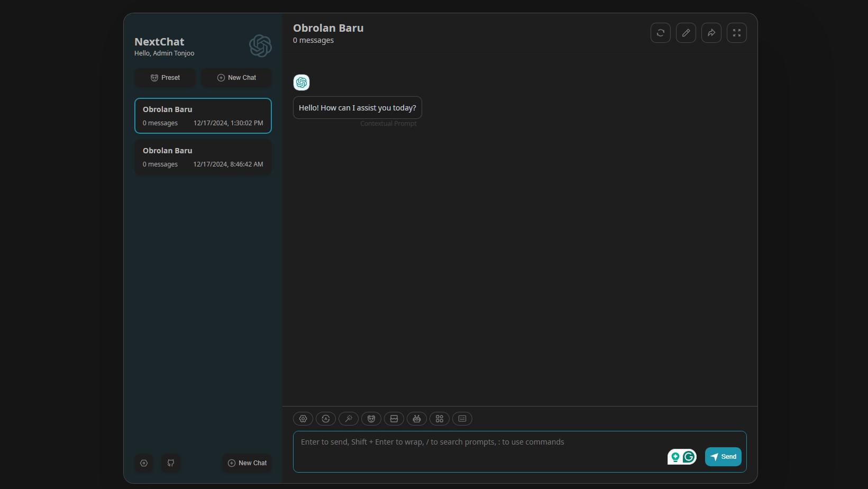Open the sidebar hexagon settings icon
868x489 pixels.
tap(144, 463)
